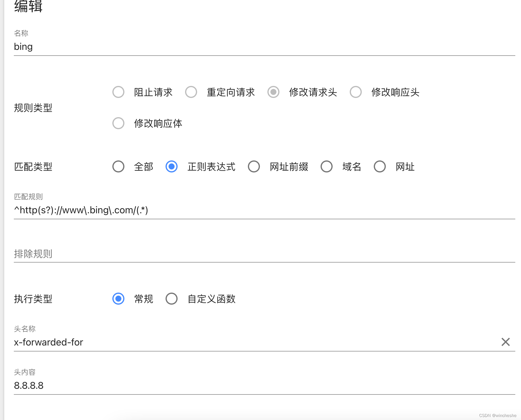Set match type to 正则表达式
The image size is (521, 420).
click(x=172, y=166)
